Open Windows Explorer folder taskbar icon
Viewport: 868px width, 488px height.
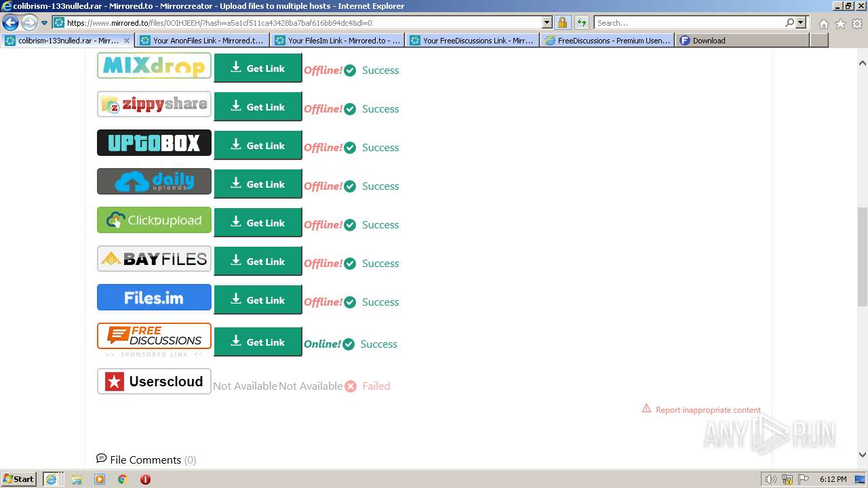pos(77,479)
